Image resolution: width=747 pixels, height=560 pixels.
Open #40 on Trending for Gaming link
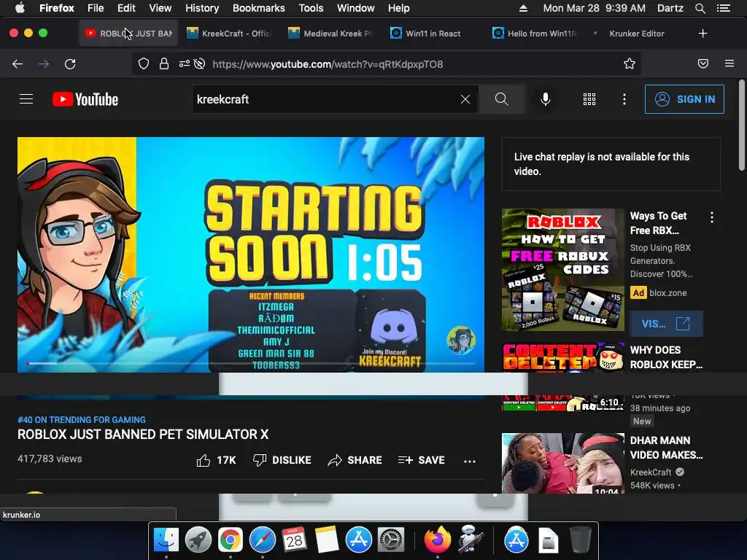(82, 419)
